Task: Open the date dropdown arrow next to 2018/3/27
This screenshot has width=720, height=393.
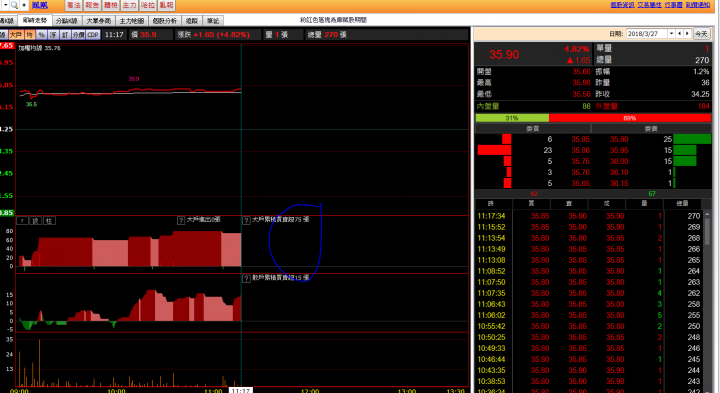Action: pos(671,34)
